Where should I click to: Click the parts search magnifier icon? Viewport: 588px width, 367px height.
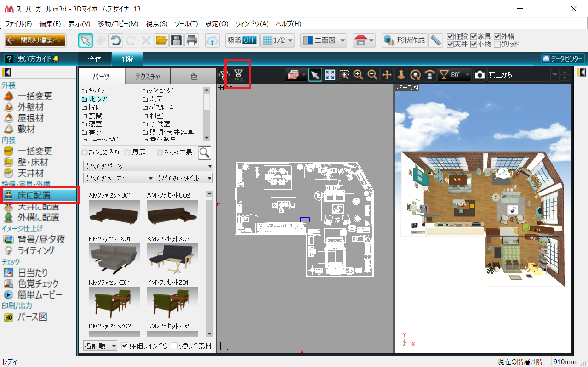coord(205,152)
